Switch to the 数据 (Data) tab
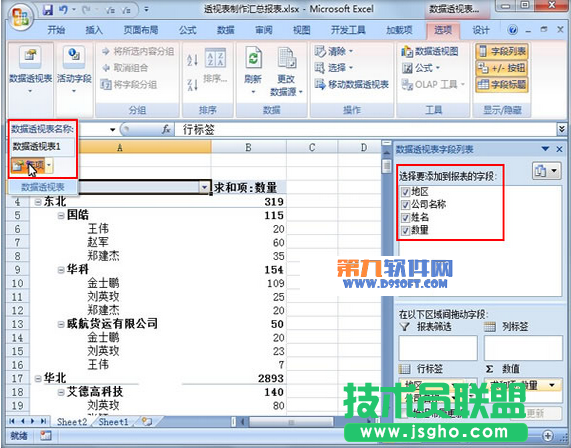 click(225, 30)
